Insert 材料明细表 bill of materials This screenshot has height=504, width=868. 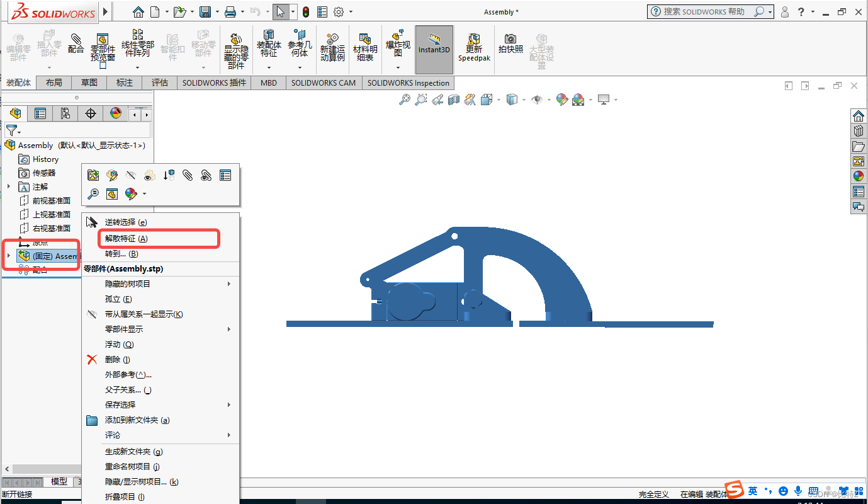tap(365, 47)
